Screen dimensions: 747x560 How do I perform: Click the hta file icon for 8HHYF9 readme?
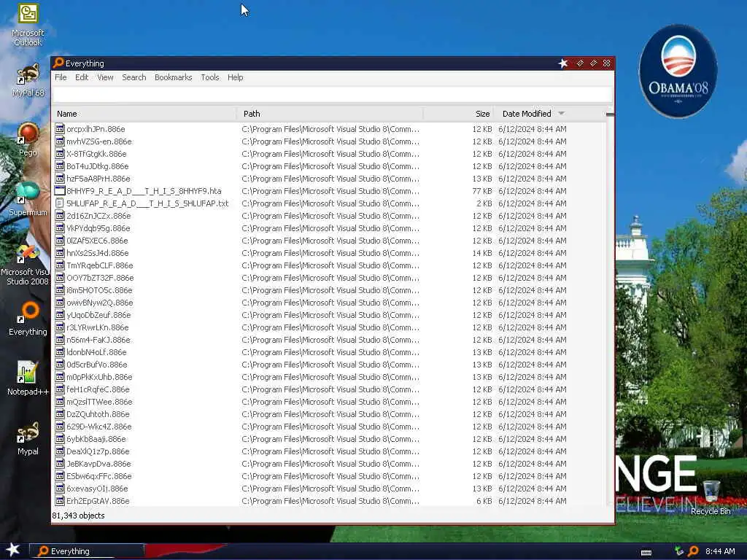tap(60, 190)
